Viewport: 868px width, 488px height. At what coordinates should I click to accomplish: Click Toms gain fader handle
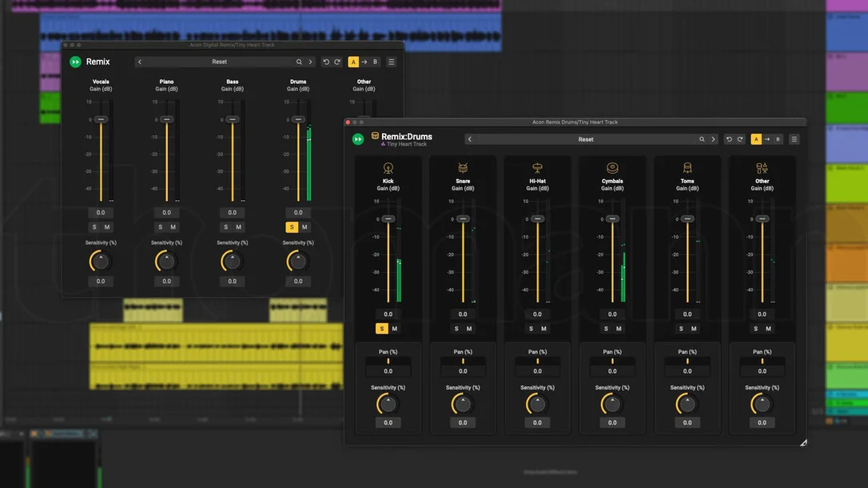pyautogui.click(x=687, y=218)
